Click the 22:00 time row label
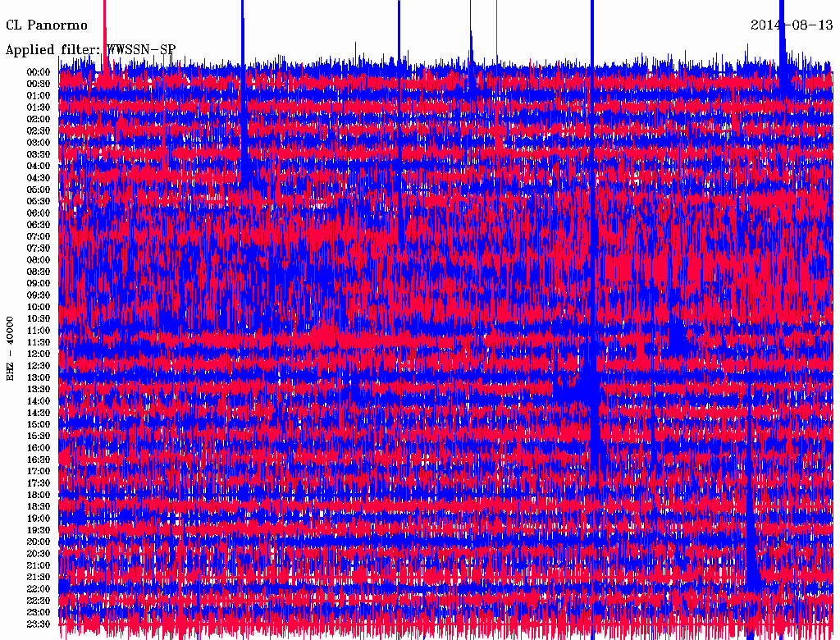 pos(39,589)
